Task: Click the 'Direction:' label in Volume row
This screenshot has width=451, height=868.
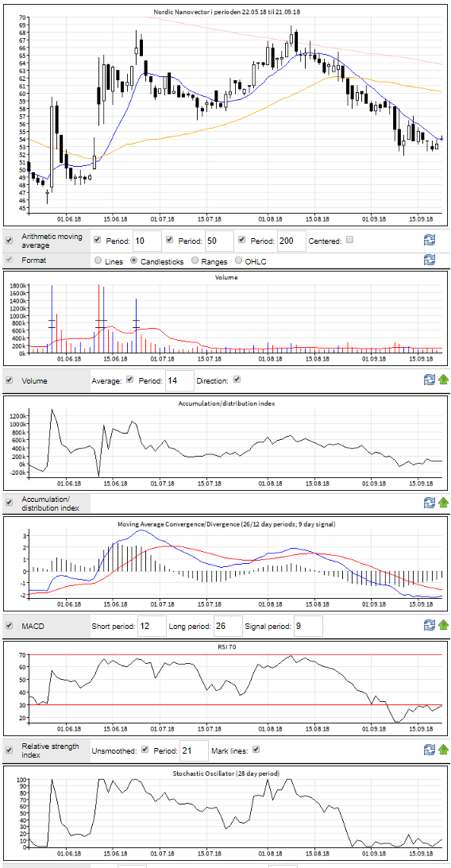Action: (x=213, y=381)
